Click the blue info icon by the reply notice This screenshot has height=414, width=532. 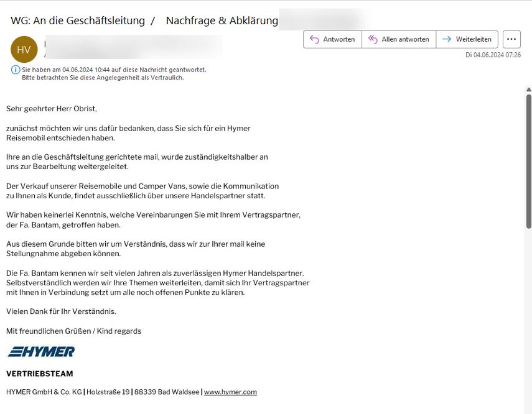point(16,70)
